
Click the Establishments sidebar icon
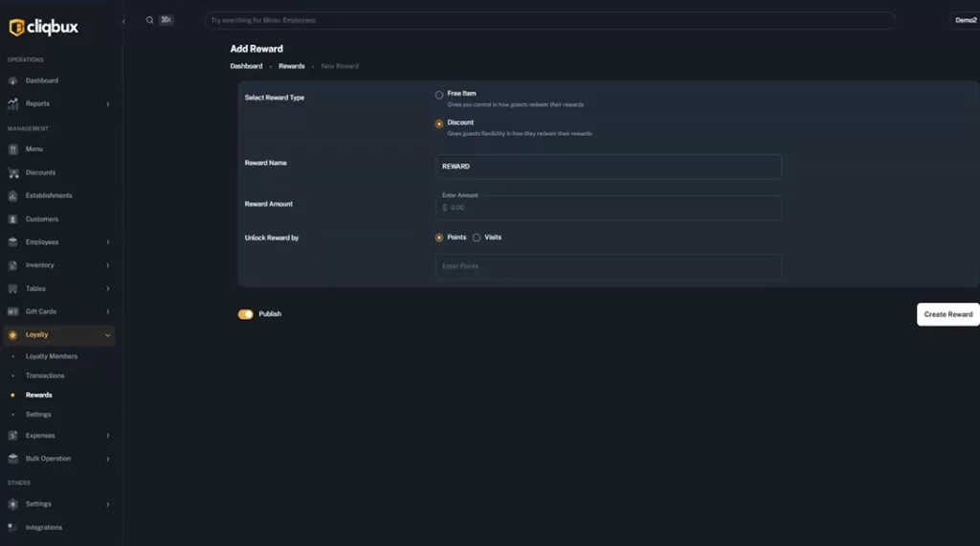pos(13,195)
